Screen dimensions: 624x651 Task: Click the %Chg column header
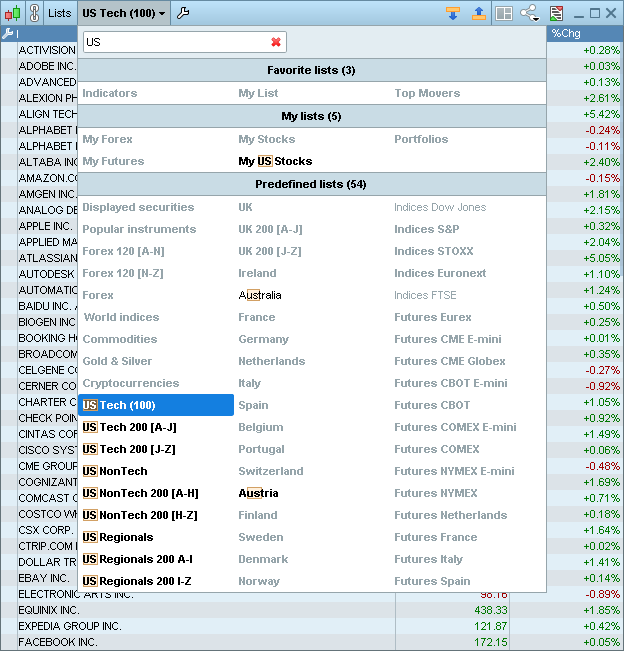coord(566,34)
